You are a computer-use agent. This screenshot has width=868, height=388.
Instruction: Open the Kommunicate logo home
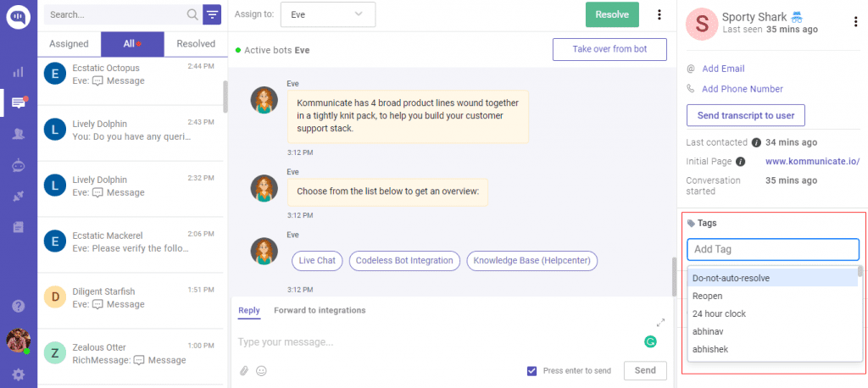19,18
